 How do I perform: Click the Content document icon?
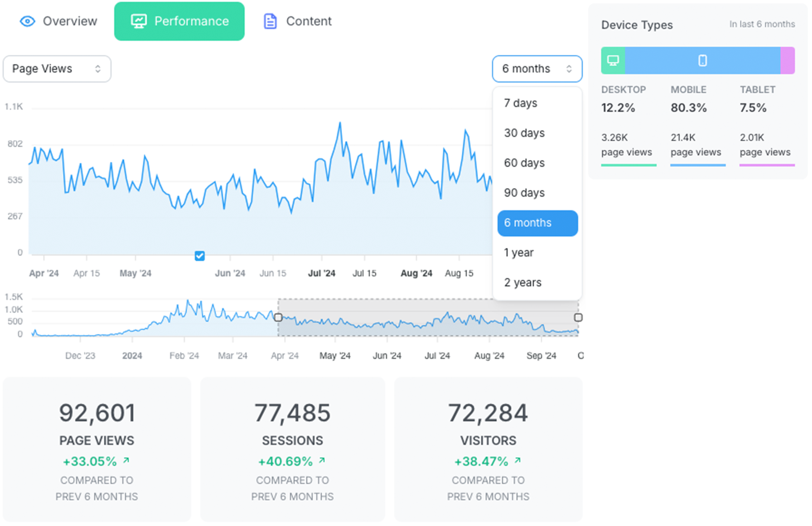270,21
